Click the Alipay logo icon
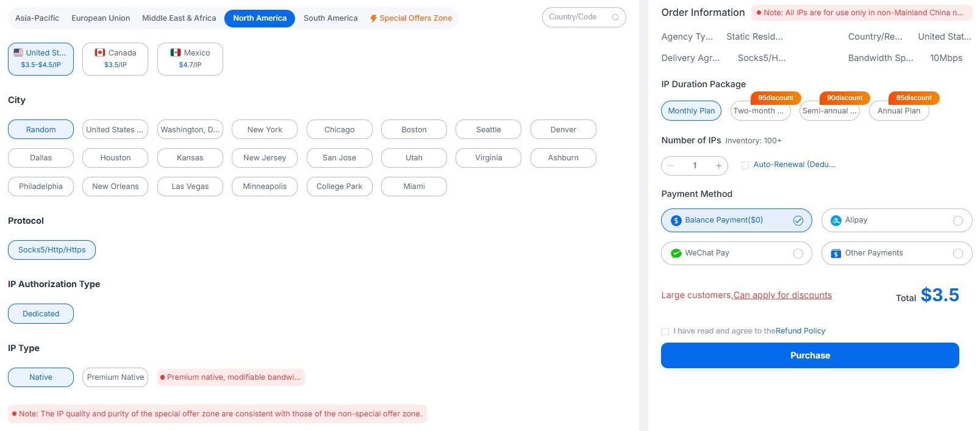This screenshot has width=980, height=431. coord(836,221)
